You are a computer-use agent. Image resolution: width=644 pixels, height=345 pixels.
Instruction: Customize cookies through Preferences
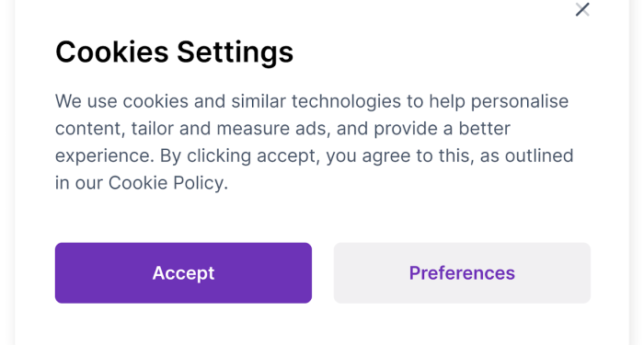tap(462, 272)
